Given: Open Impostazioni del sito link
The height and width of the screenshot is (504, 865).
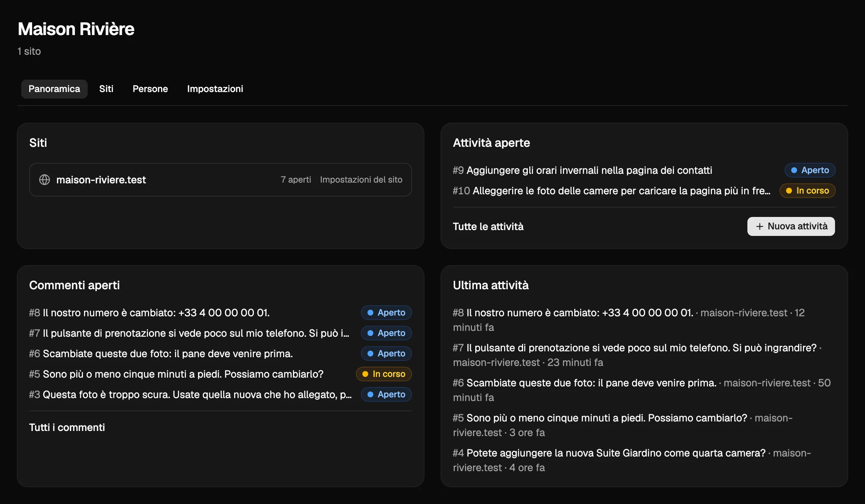Looking at the screenshot, I should tap(361, 180).
